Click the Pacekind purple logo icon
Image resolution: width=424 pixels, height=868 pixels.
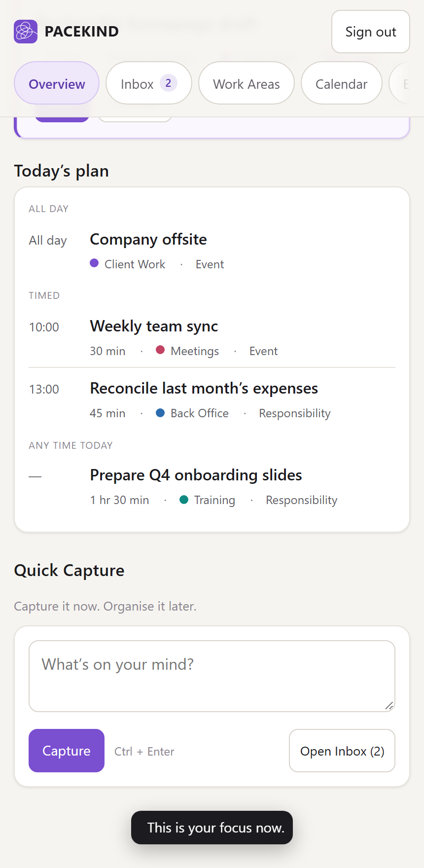coord(26,32)
